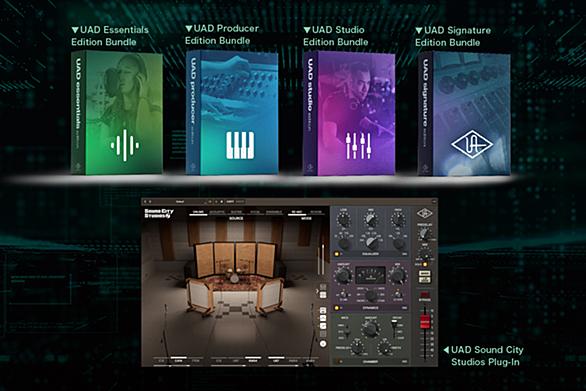Screen dimensions: 586x391
Task: Click the mixer faders icon on Studio box
Action: 358,145
